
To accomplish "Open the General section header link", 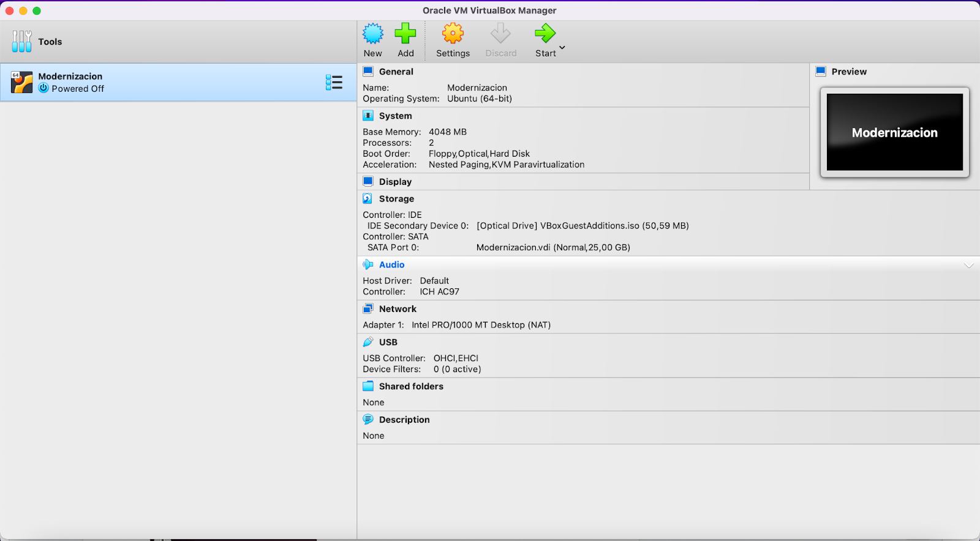I will click(396, 72).
